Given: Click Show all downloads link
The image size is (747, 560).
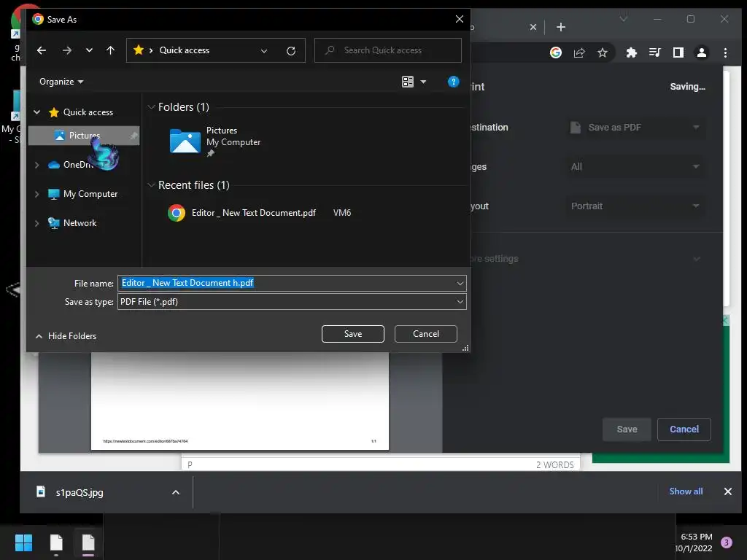Looking at the screenshot, I should (x=686, y=491).
